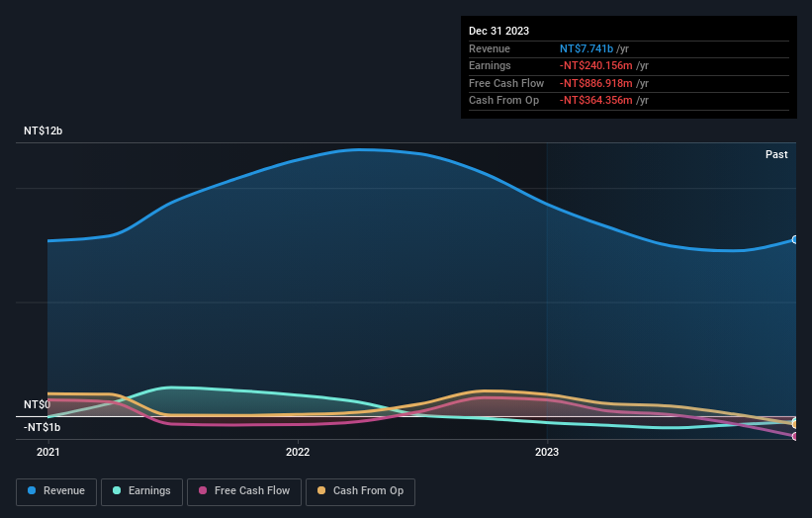Select the Cash From Op endpoint marker
812x518 pixels.
tap(795, 424)
